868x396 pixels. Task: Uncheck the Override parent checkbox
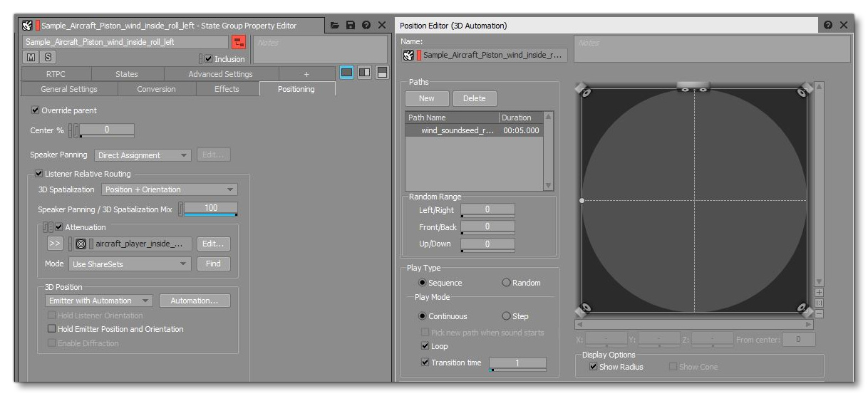point(36,110)
